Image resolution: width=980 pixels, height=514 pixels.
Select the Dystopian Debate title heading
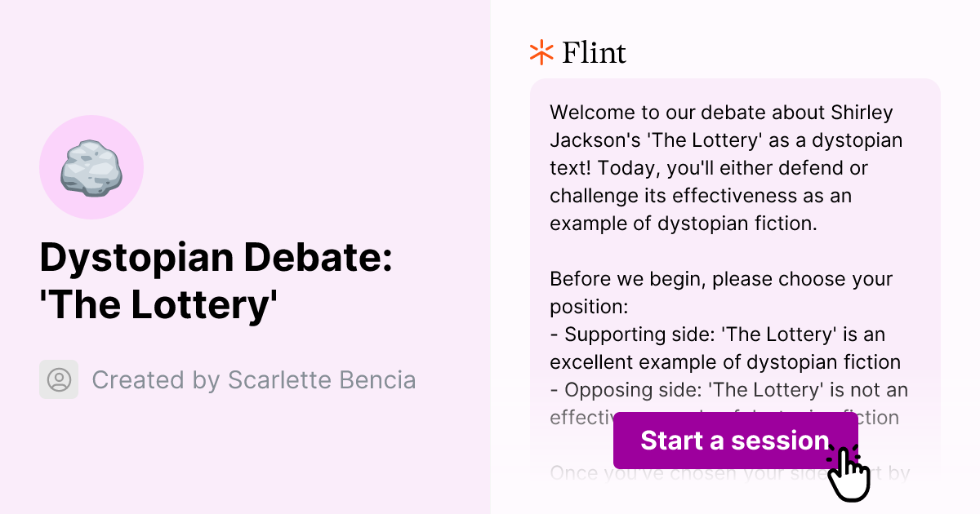coord(216,281)
